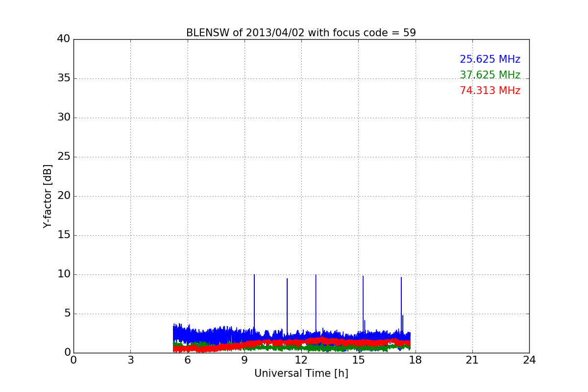Select the green '37.625 MHz' legend label

pyautogui.click(x=490, y=75)
